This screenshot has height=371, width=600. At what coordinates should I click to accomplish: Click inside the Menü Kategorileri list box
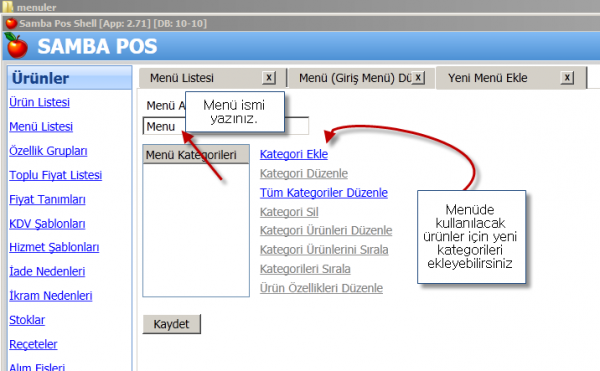pos(196,230)
